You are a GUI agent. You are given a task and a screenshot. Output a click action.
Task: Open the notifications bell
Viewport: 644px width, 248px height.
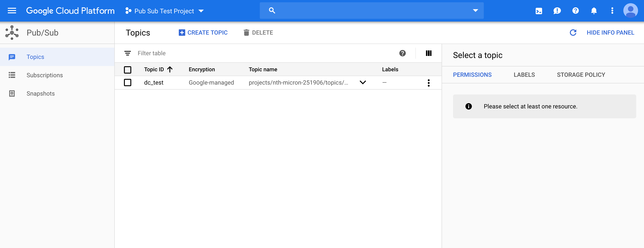coord(594,11)
